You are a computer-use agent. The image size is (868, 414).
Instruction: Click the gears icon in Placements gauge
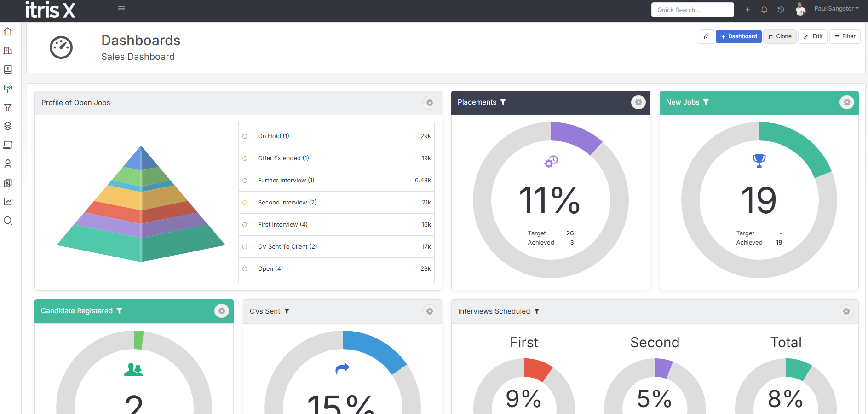pos(551,162)
